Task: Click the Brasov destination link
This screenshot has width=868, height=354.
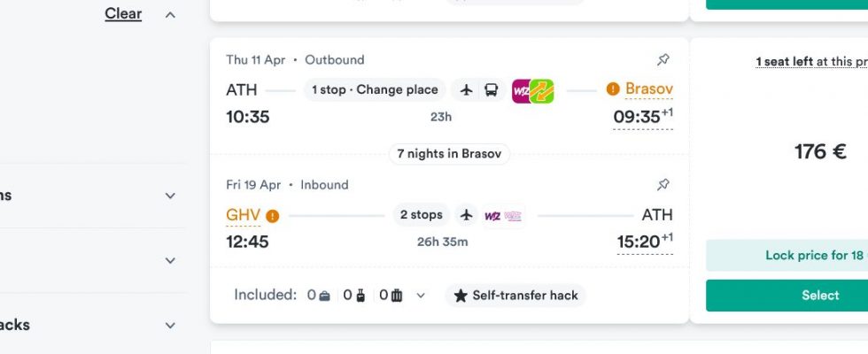Action: pyautogui.click(x=648, y=88)
